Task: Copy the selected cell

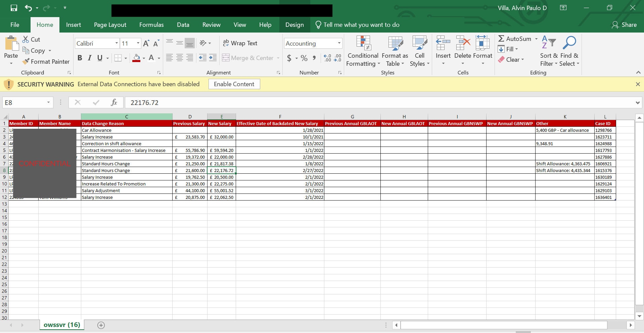Action: pyautogui.click(x=34, y=50)
